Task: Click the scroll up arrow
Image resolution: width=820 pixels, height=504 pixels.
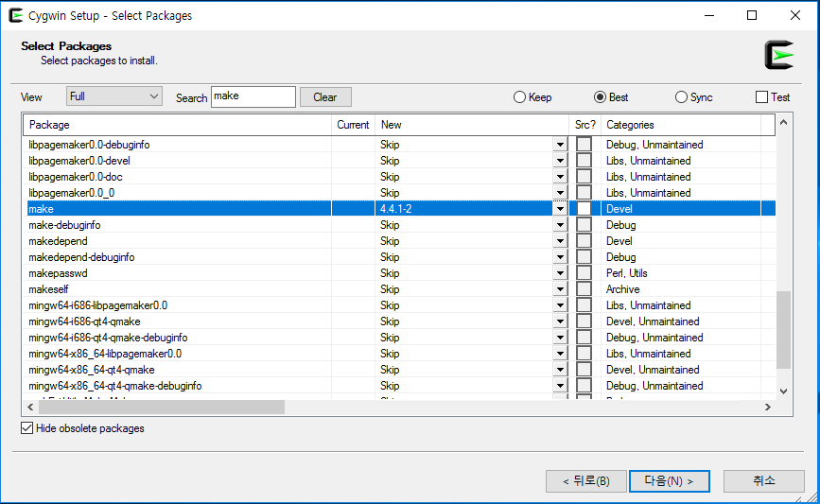Action: (783, 122)
